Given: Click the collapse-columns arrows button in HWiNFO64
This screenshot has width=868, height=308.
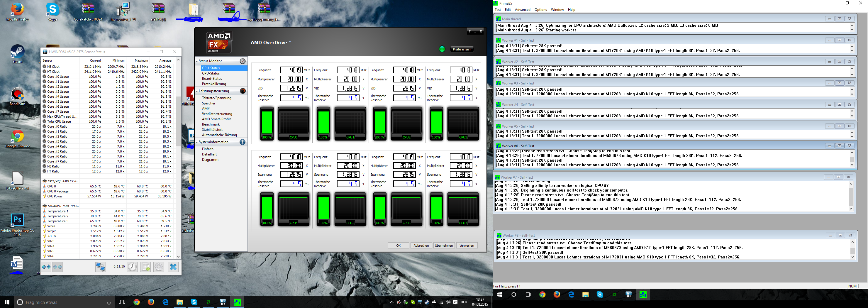Looking at the screenshot, I should 57,267.
